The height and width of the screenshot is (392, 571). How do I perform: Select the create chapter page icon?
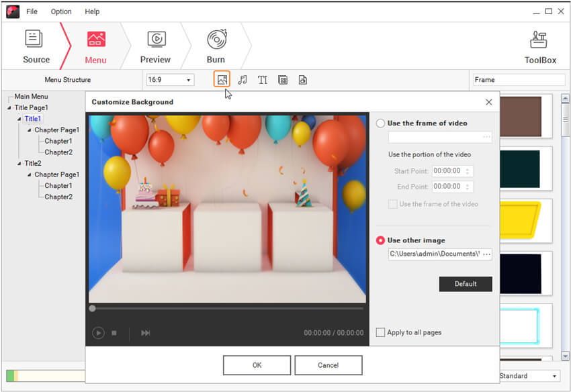point(303,79)
